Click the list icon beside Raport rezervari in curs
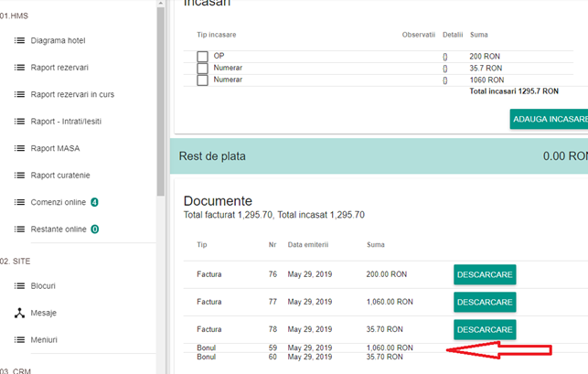The image size is (588, 374). pos(19,94)
